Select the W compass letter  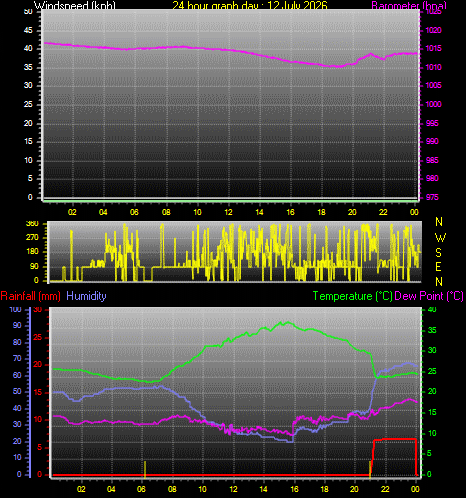coord(440,238)
